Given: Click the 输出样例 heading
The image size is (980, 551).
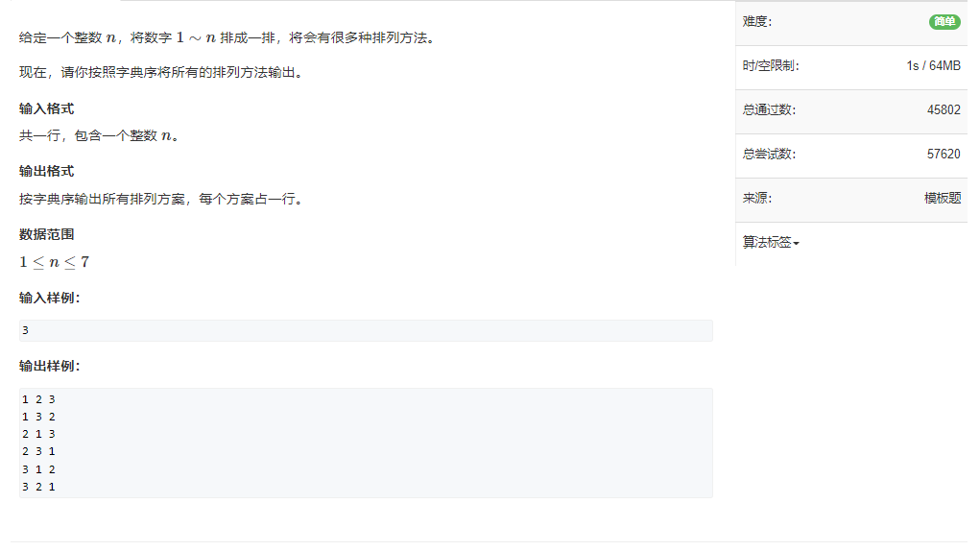Looking at the screenshot, I should (x=49, y=366).
